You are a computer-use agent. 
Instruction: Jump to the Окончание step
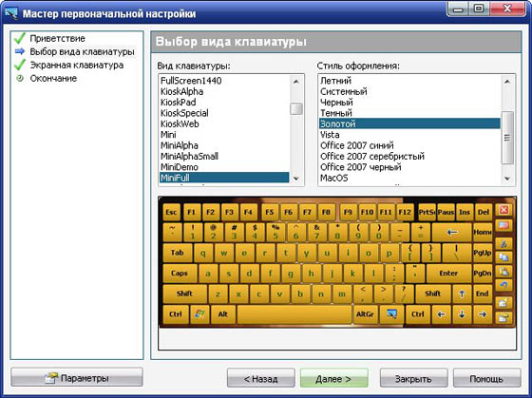point(53,78)
